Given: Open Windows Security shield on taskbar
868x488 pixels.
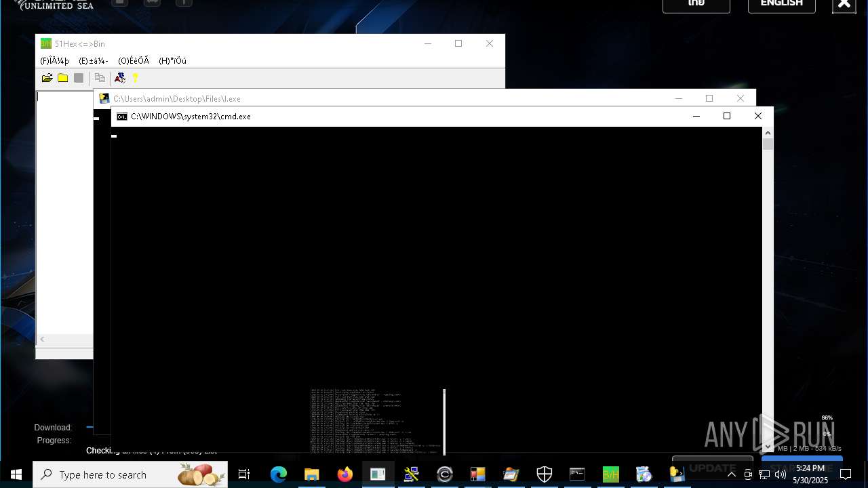Looking at the screenshot, I should 545,474.
